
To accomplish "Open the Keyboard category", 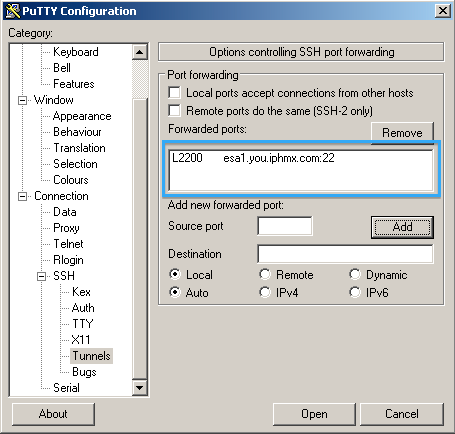I will point(76,52).
